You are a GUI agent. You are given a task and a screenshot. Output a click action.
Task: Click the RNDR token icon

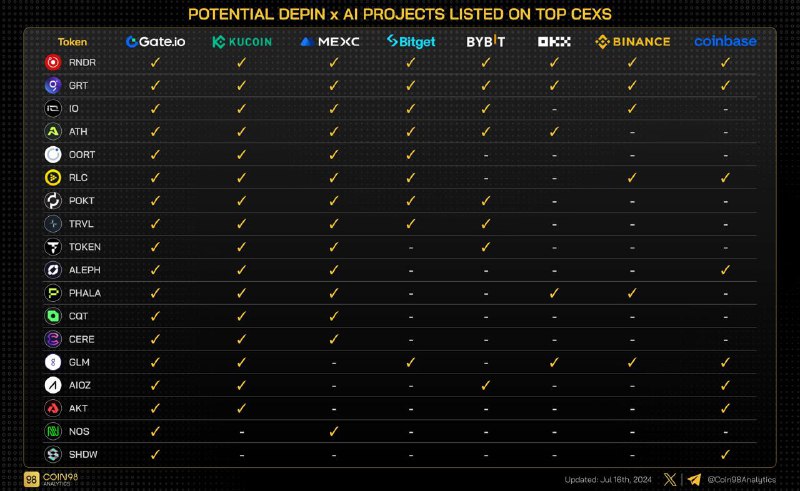(x=53, y=62)
